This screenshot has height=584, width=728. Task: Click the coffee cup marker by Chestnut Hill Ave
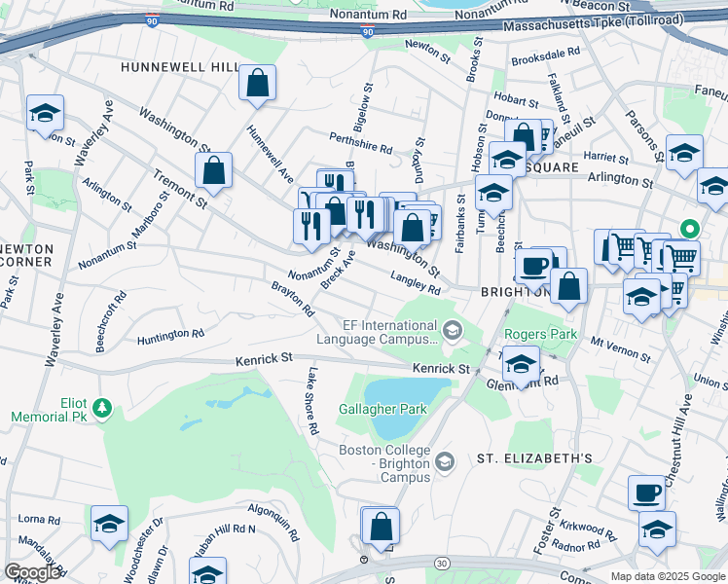pyautogui.click(x=647, y=493)
